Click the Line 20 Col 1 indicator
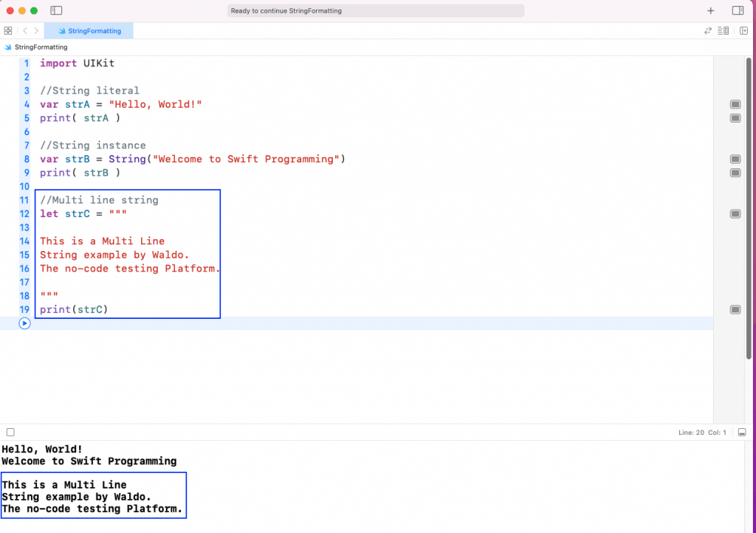This screenshot has height=533, width=756. click(x=702, y=433)
